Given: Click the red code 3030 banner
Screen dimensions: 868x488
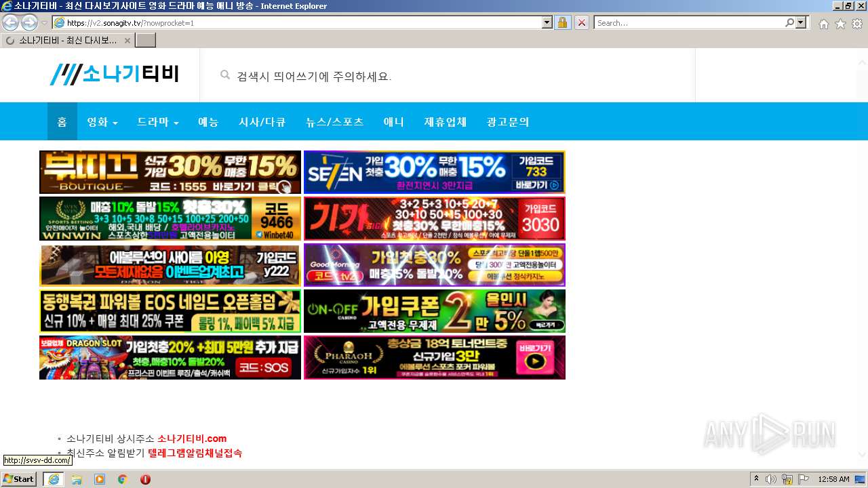Looking at the screenshot, I should pos(435,218).
